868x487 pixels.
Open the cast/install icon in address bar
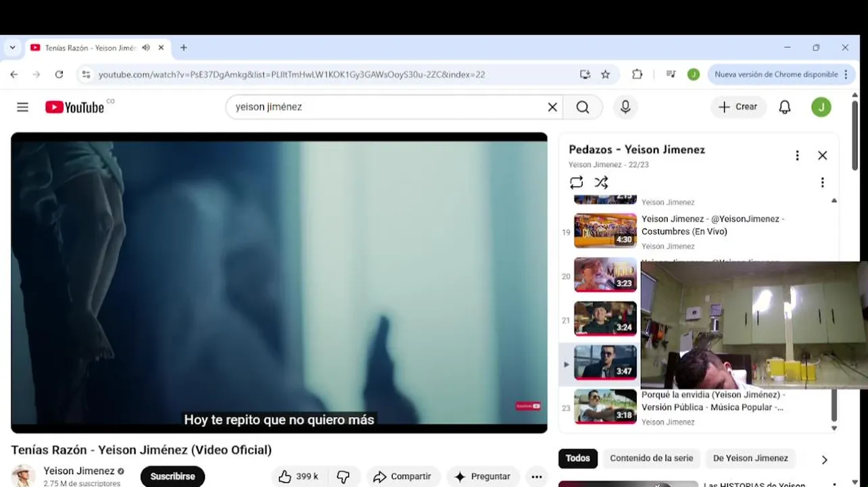tap(585, 74)
